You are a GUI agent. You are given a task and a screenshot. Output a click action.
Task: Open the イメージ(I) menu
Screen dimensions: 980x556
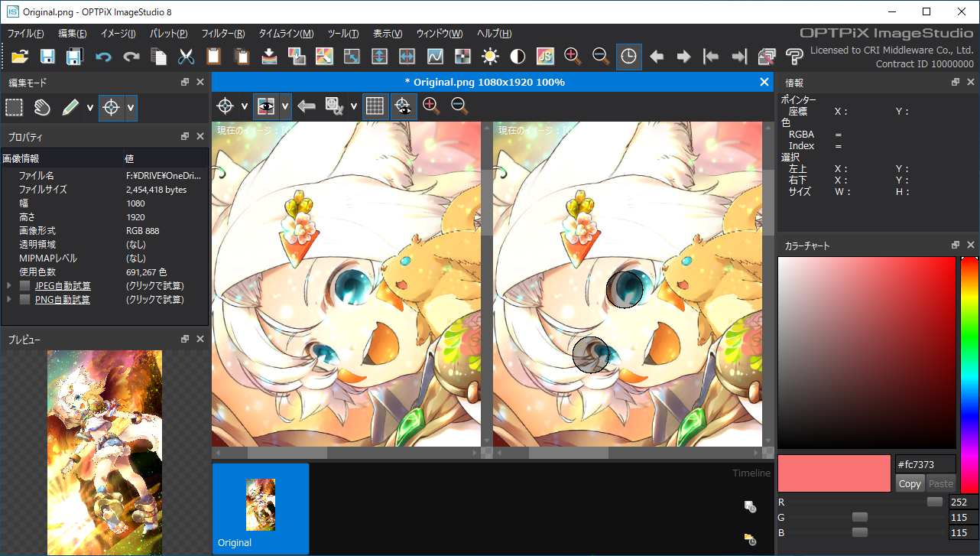pos(118,34)
